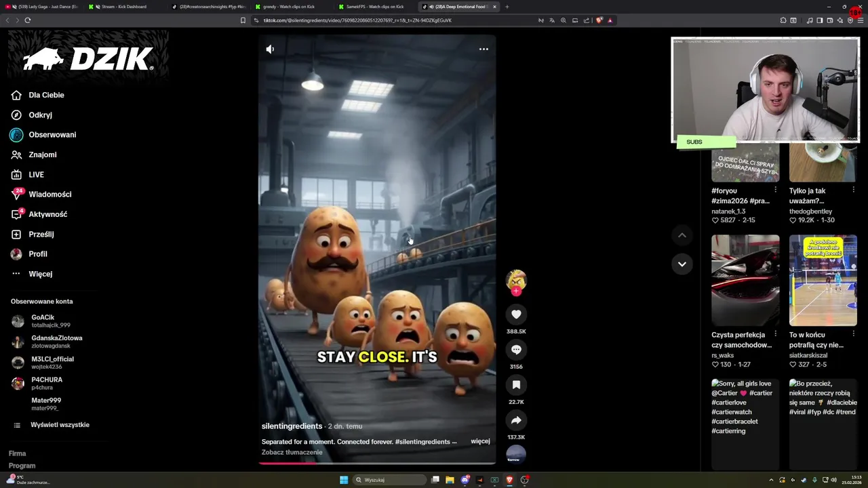The height and width of the screenshot is (488, 868).
Task: Bookmark this page in address bar
Action: pyautogui.click(x=243, y=20)
